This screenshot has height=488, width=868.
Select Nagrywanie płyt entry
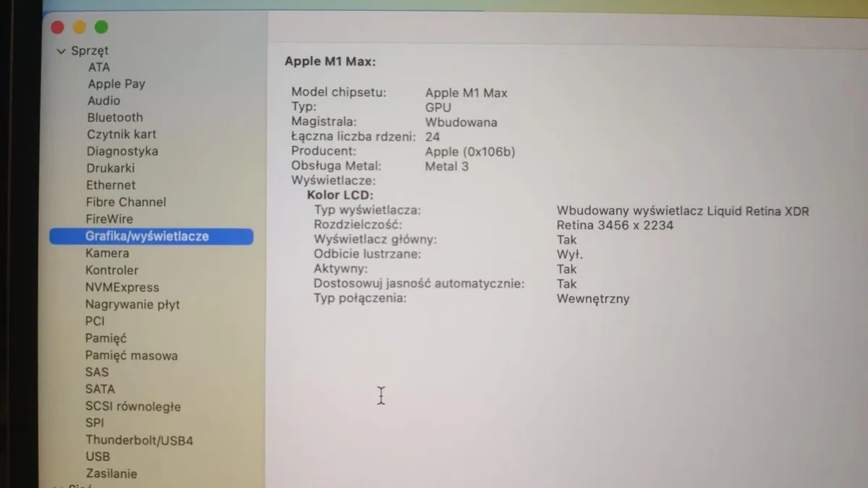pos(132,304)
